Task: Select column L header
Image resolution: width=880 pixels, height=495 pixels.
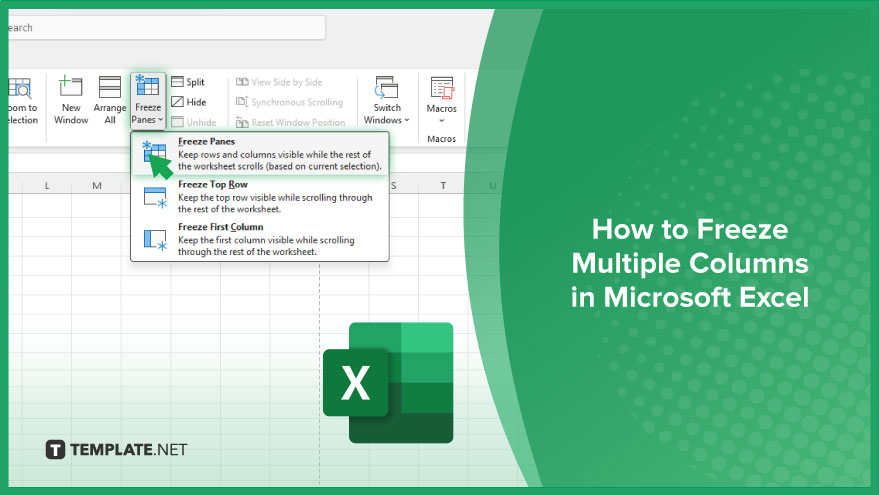Action: 47,186
